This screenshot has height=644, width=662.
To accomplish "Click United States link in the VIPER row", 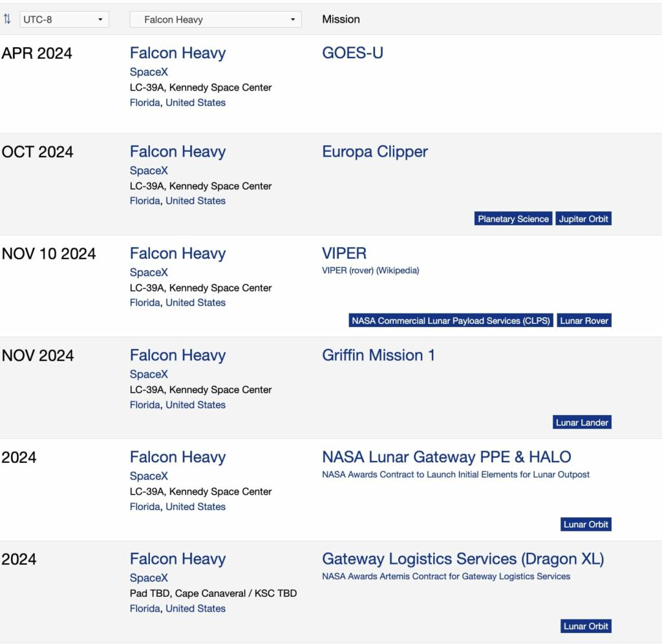I will coord(195,303).
